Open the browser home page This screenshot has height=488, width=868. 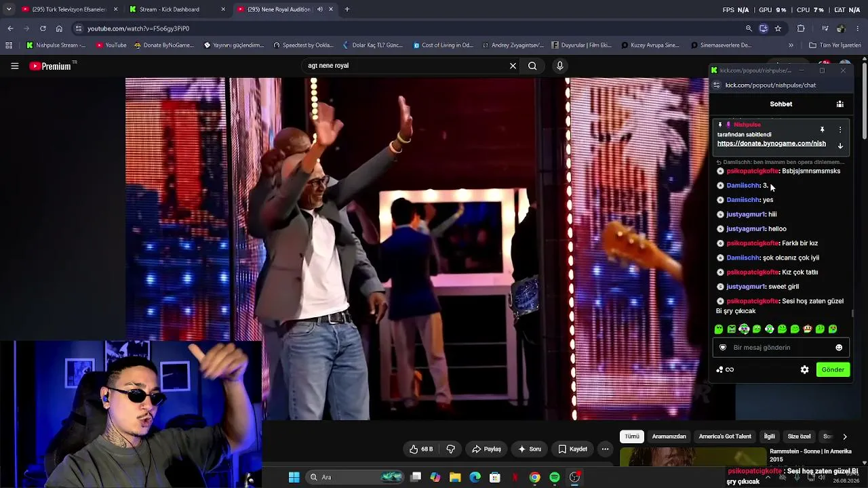(x=59, y=28)
